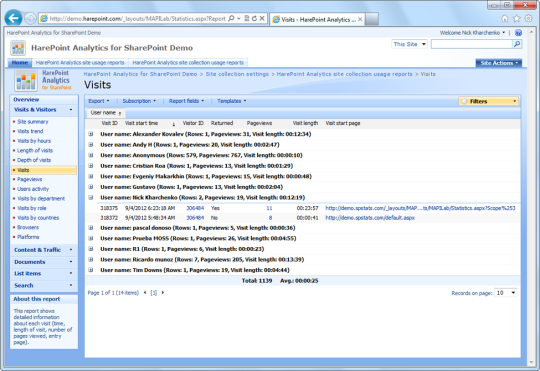Click the browser back arrow button

tap(13, 18)
